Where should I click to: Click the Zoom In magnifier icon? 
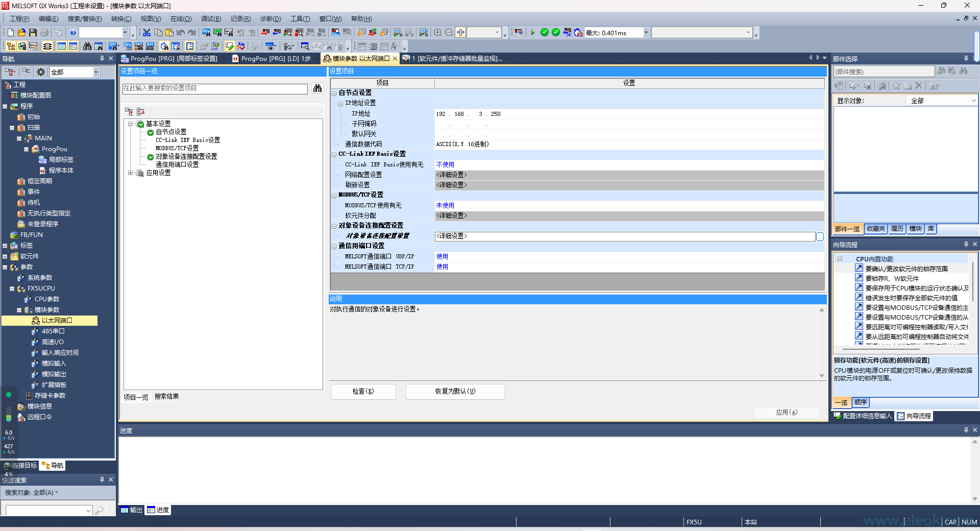click(x=437, y=33)
